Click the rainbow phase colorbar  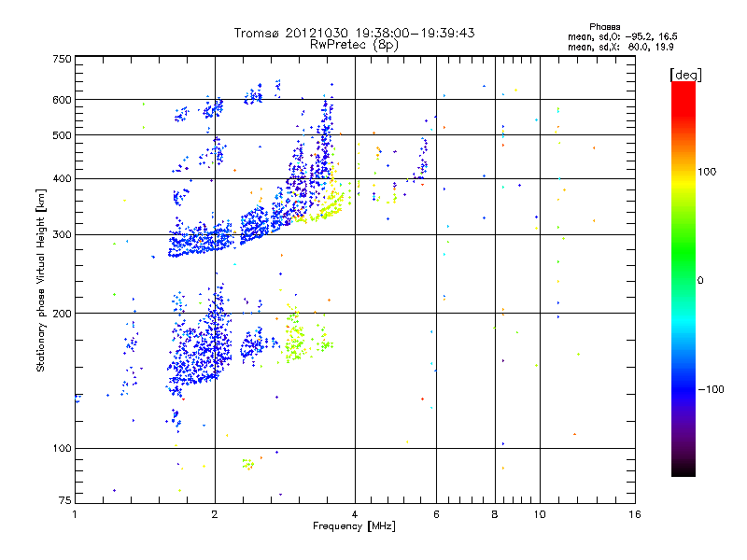click(684, 278)
